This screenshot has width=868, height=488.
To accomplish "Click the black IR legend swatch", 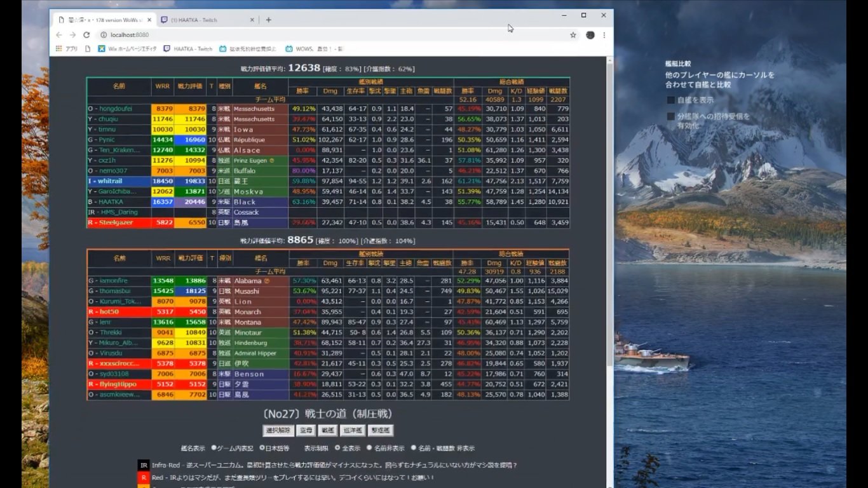I will pos(144,465).
